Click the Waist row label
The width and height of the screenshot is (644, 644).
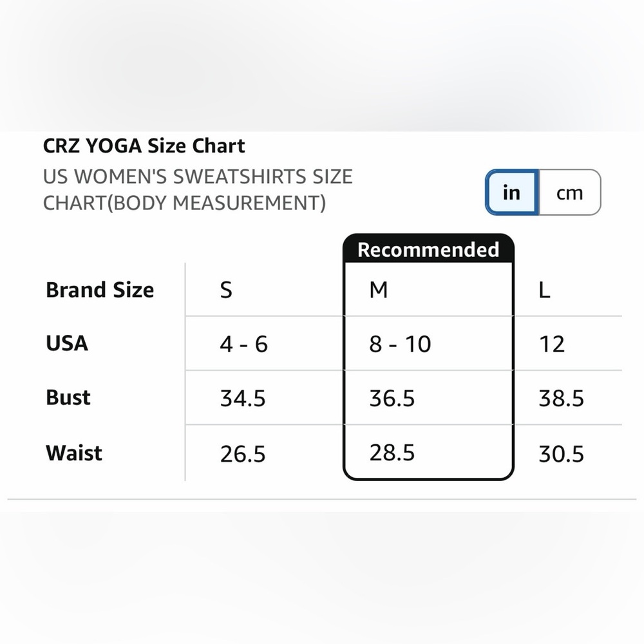point(74,453)
